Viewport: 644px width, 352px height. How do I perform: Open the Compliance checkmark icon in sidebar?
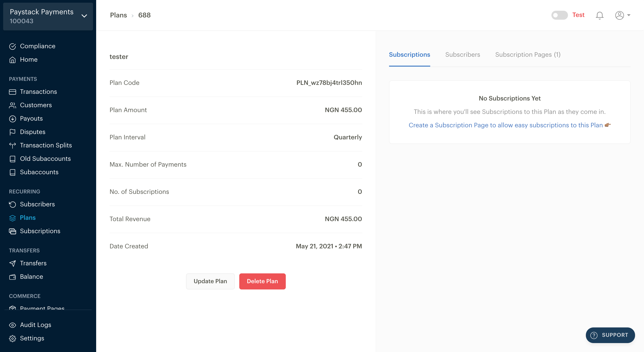point(13,46)
